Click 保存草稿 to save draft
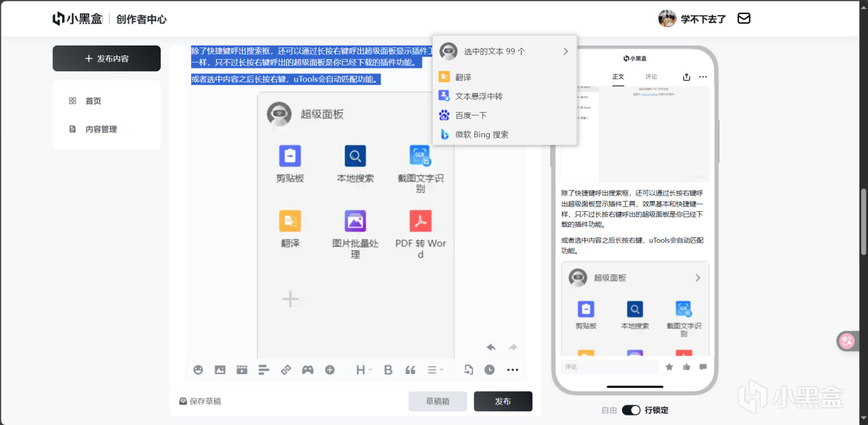The height and width of the screenshot is (425, 868). [200, 401]
